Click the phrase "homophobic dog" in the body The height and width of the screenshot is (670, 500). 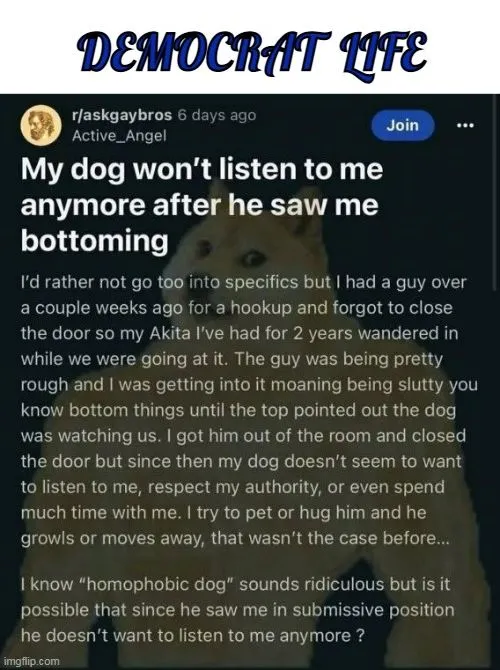click(x=156, y=584)
